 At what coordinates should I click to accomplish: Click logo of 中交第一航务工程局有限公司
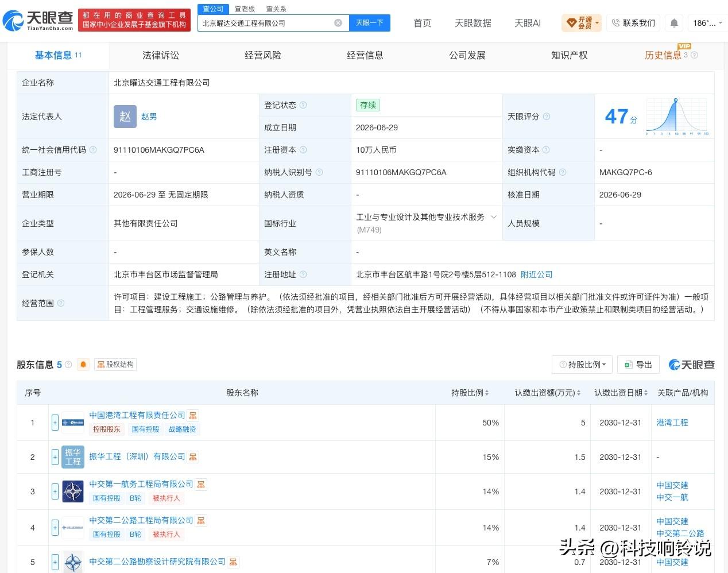pos(73,491)
